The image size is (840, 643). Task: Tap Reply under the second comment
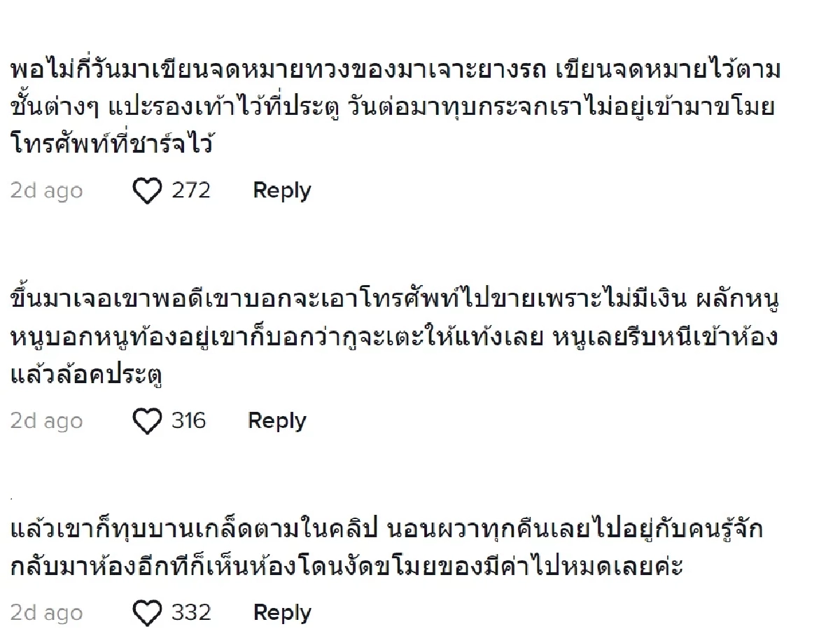(x=277, y=420)
